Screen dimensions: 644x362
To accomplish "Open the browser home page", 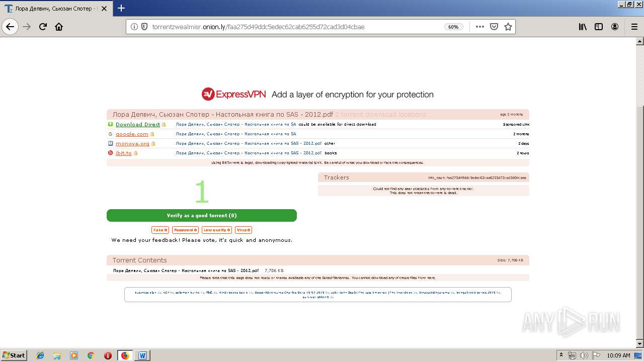I will click(x=59, y=27).
